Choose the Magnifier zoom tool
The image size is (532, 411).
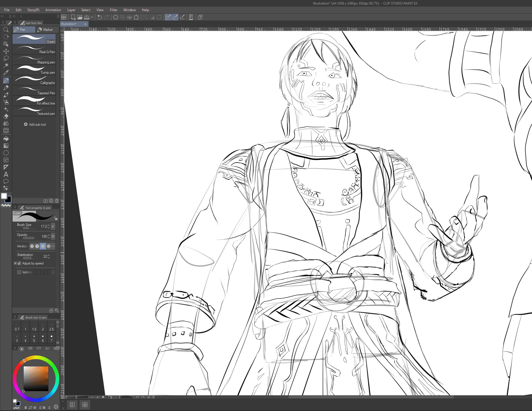[6, 30]
